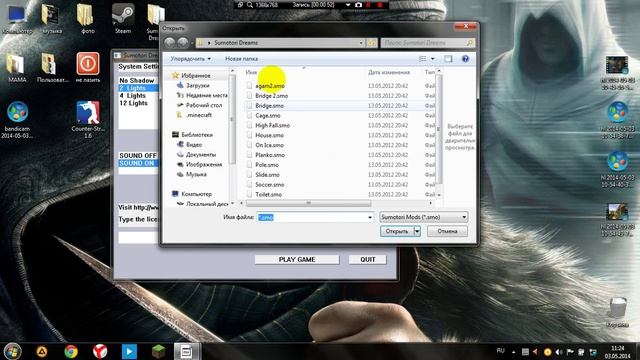Open the Sumotori Mods (*.smo) filter
640x360 pixels.
(x=423, y=217)
